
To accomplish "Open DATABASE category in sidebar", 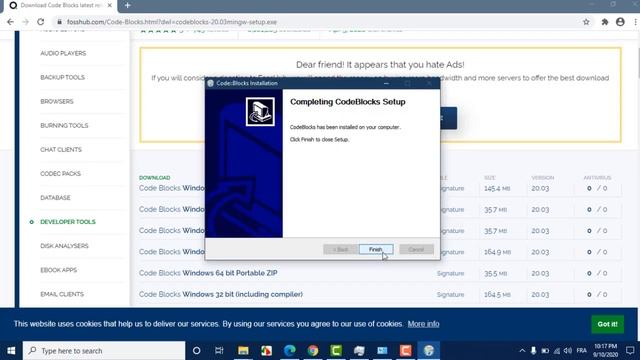I will (55, 198).
